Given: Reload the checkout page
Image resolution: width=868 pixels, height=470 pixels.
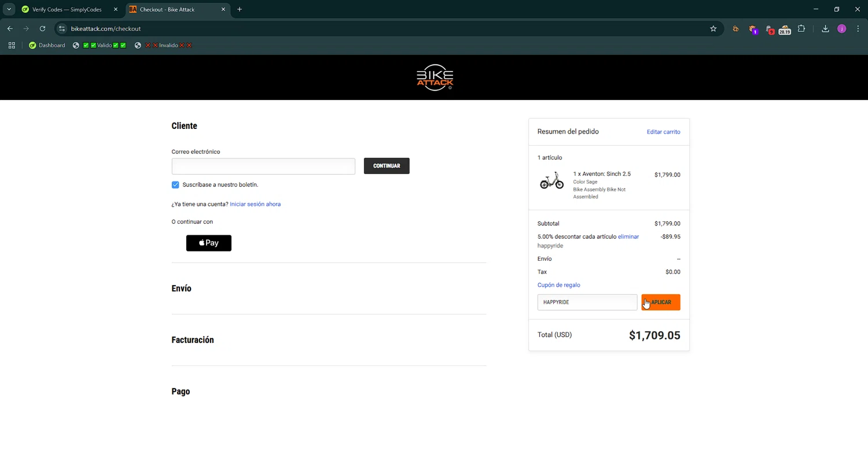Looking at the screenshot, I should 42,28.
